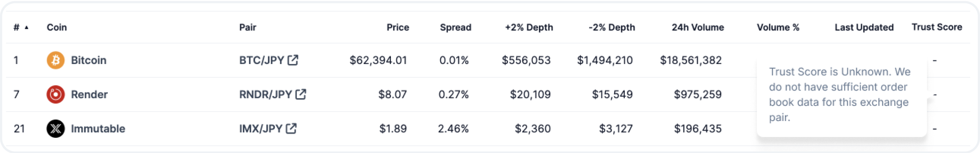Open external link icon beside IMX/JPY

(291, 128)
